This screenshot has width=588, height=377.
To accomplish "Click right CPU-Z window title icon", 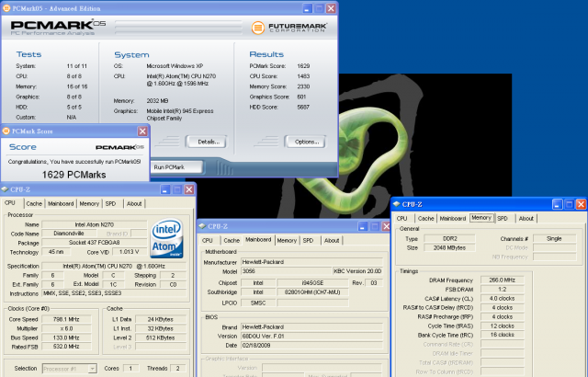I will click(x=396, y=204).
